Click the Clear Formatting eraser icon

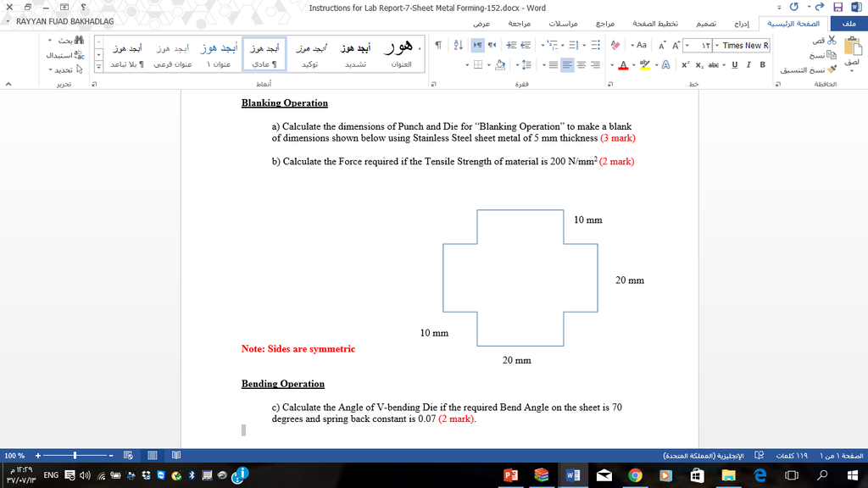615,45
